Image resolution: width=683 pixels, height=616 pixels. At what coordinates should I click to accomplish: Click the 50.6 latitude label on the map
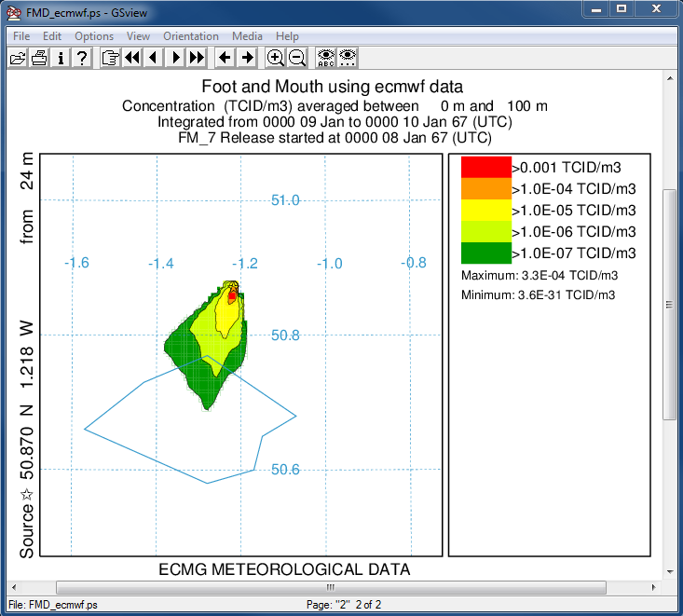click(285, 469)
